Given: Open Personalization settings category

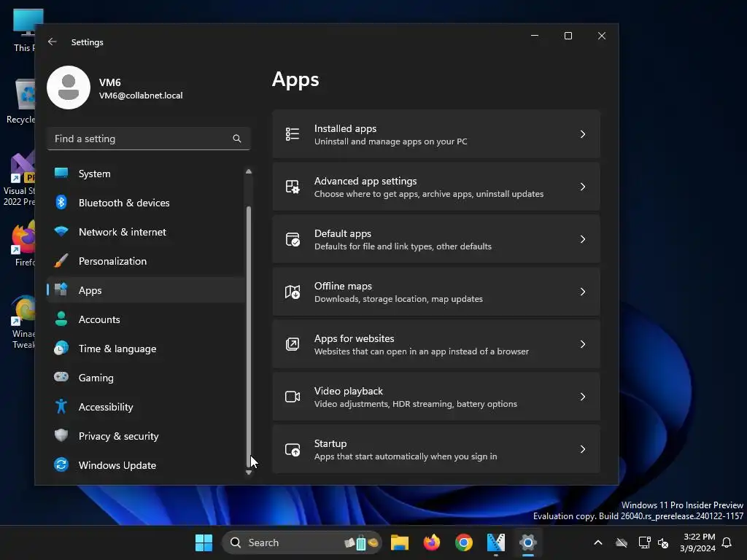Looking at the screenshot, I should [x=145, y=261].
